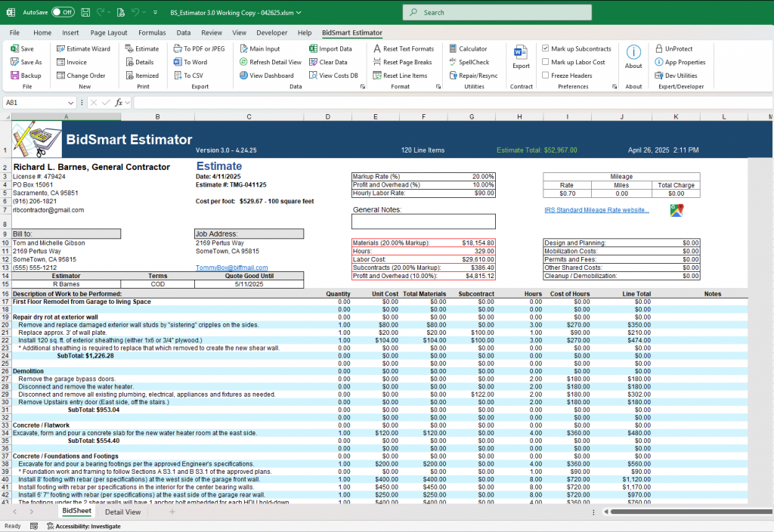Open the Developer tab
Screen dimensions: 774x532
pos(271,32)
